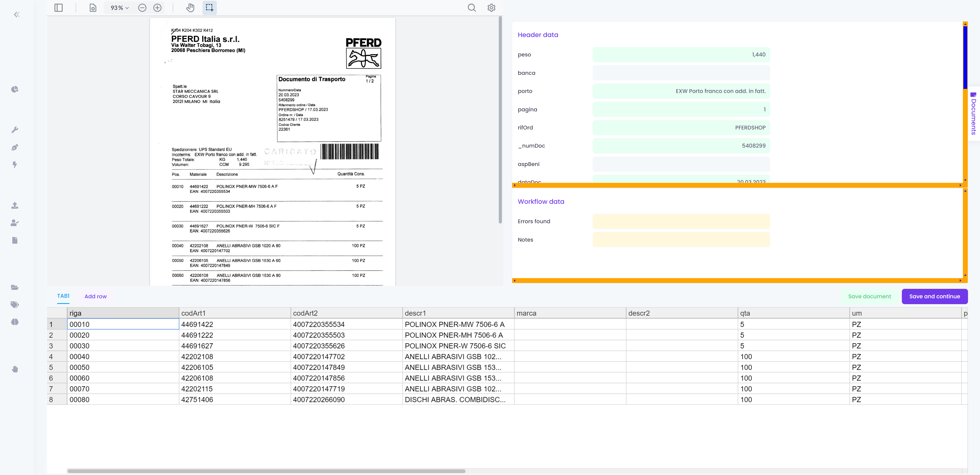Switch to the TAB1 tab
This screenshot has height=475, width=980.
63,296
